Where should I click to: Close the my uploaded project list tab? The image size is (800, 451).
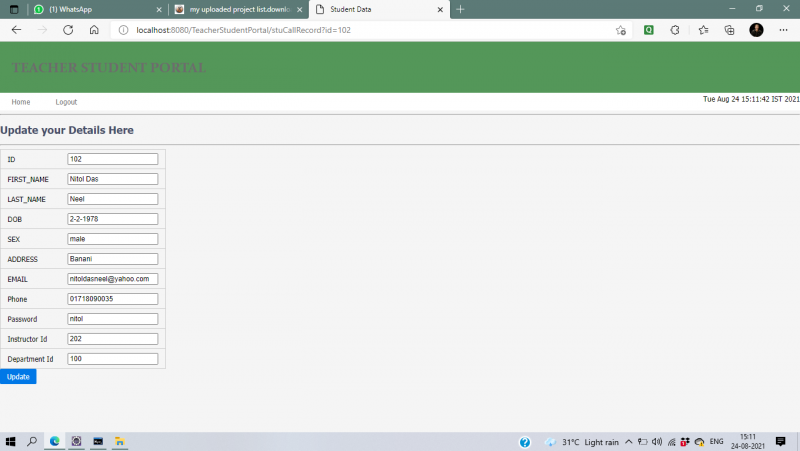coord(299,9)
